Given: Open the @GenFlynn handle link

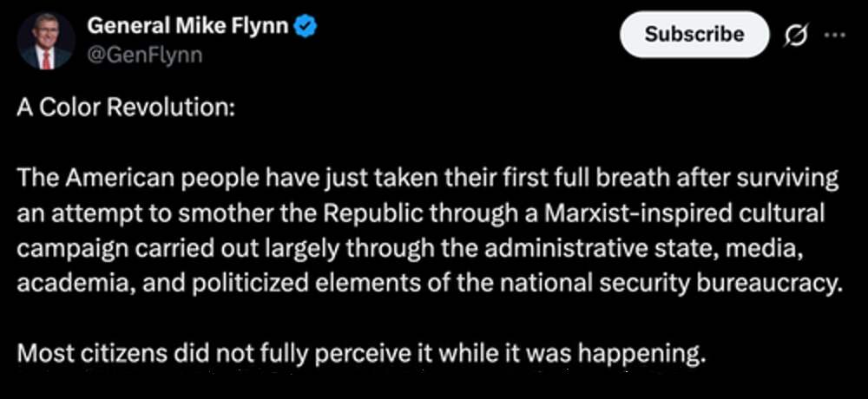Looking at the screenshot, I should coord(144,55).
